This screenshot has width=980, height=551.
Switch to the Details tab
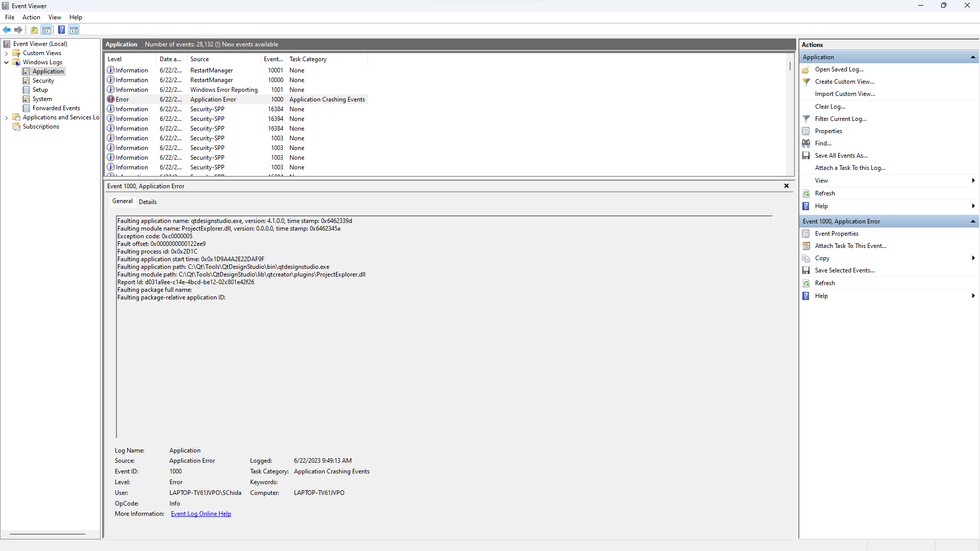click(148, 202)
